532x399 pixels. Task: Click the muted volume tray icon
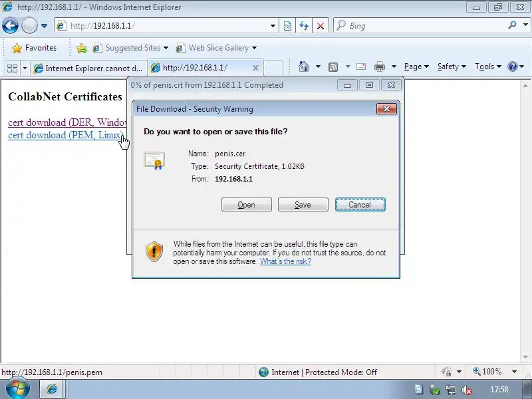(467, 390)
